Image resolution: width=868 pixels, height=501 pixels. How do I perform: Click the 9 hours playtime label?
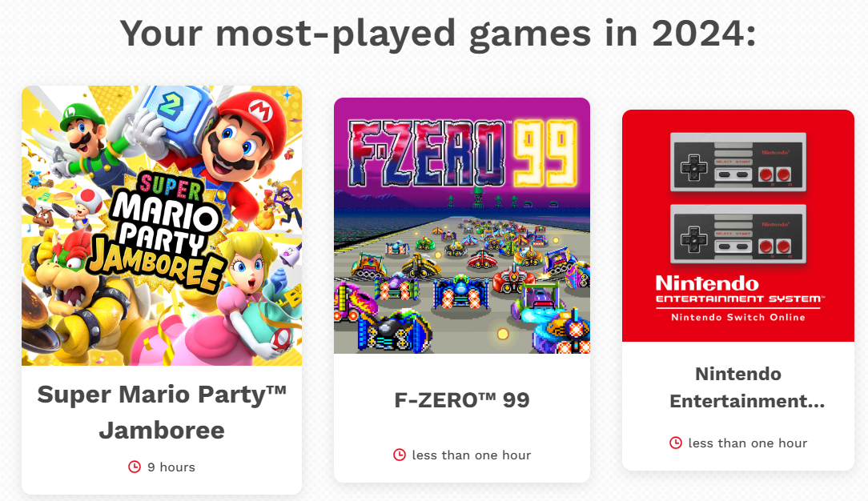171,467
